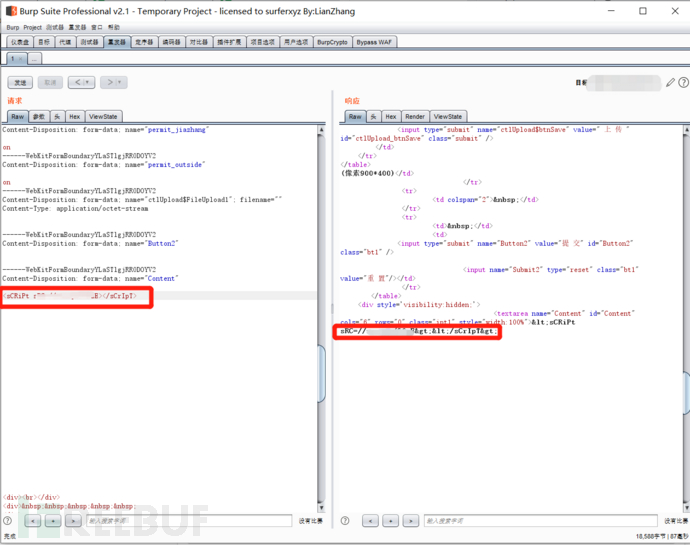This screenshot has height=545, width=690.
Task: Open the help icon in response search bar
Action: [x=345, y=521]
